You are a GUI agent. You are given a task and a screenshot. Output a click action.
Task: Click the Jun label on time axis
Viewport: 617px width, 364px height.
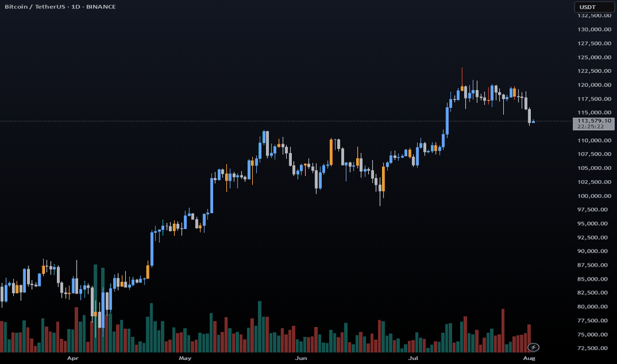coord(301,358)
